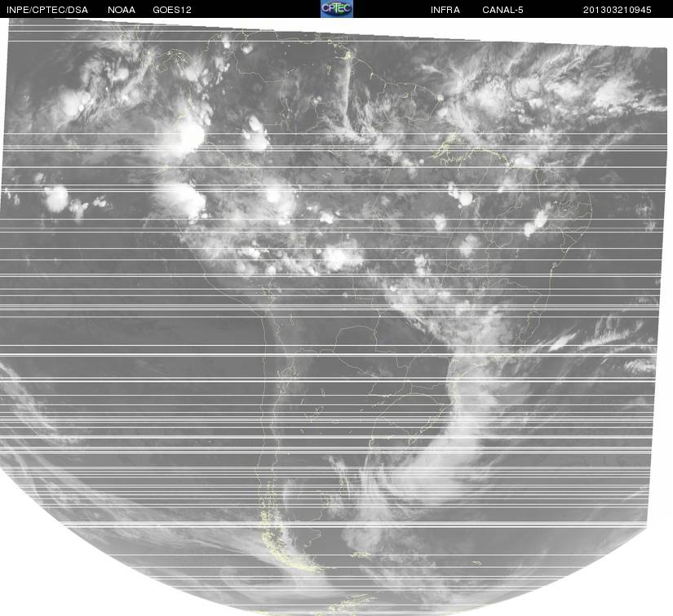Click the 201303210945 timestamp

pos(618,10)
